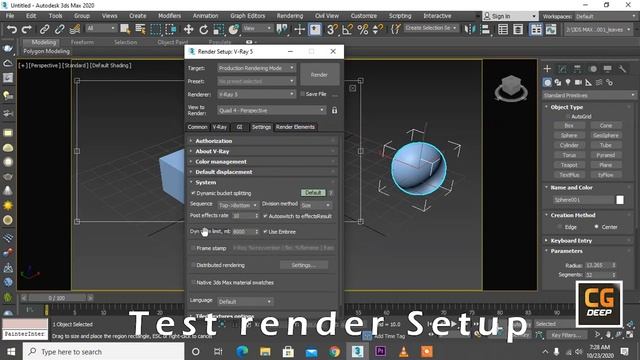Image resolution: width=640 pixels, height=360 pixels.
Task: Click the Teapot primitive button
Action: coord(569,165)
